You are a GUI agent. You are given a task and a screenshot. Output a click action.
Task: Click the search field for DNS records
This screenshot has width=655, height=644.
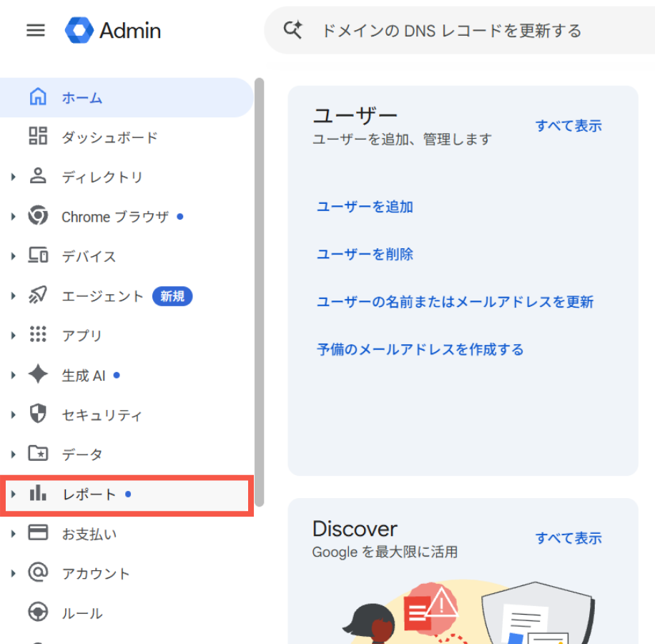460,30
